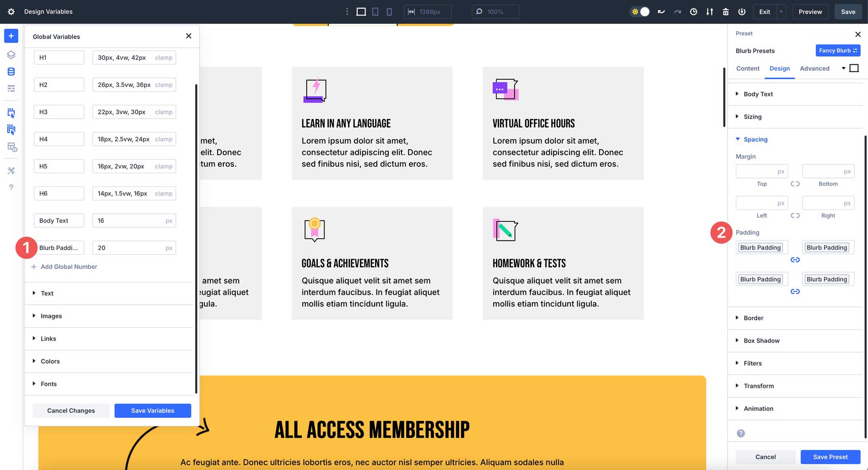Image resolution: width=868 pixels, height=470 pixels.
Task: Click the ribbon badge icon on Goals & Achievements blurb
Action: tap(315, 229)
